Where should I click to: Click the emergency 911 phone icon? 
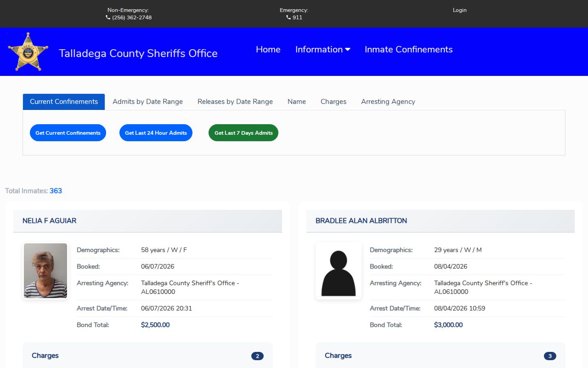288,17
